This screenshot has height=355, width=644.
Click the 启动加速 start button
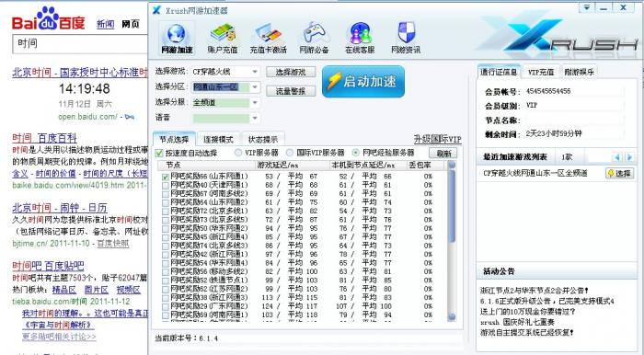click(x=363, y=81)
